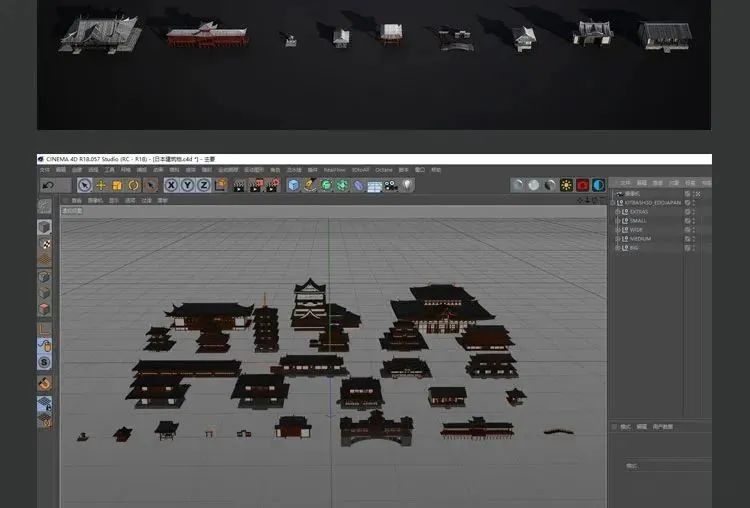Open the attribute manager 用户数据 menu
The image size is (750, 508).
tap(662, 427)
